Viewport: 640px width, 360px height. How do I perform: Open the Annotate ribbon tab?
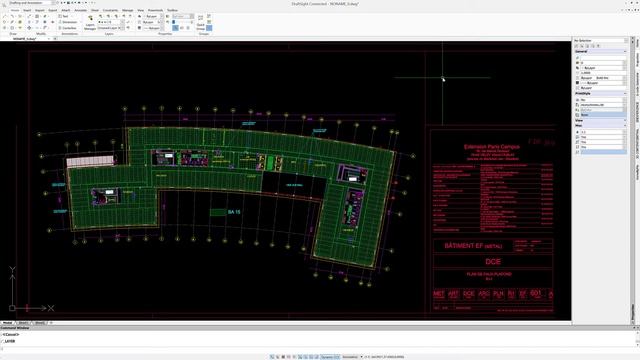coord(81,10)
